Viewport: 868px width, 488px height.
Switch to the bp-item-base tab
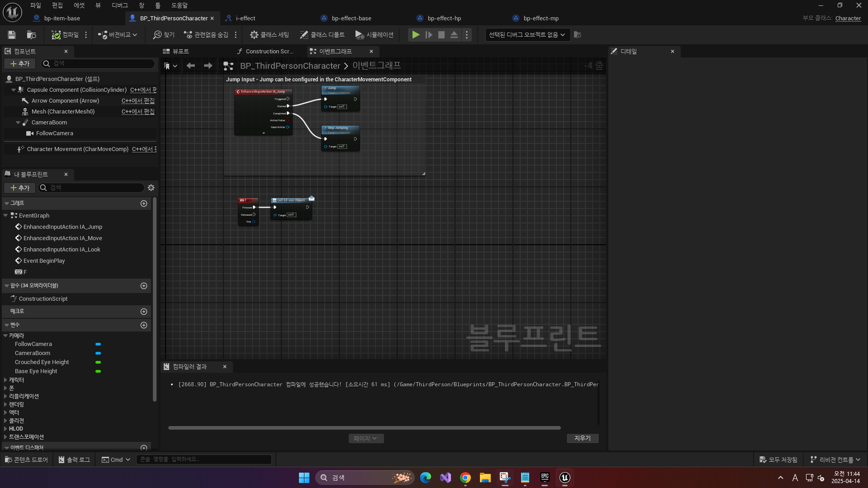[x=62, y=19]
